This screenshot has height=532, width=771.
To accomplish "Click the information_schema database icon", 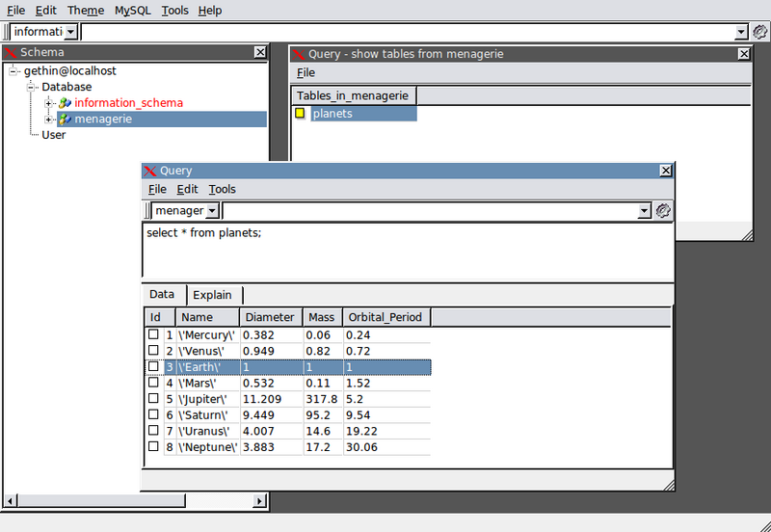I will (x=65, y=103).
